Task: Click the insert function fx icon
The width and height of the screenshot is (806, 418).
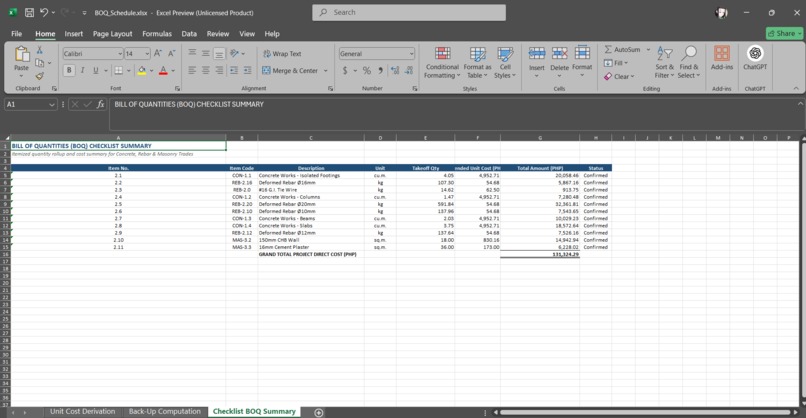Action: 101,104
